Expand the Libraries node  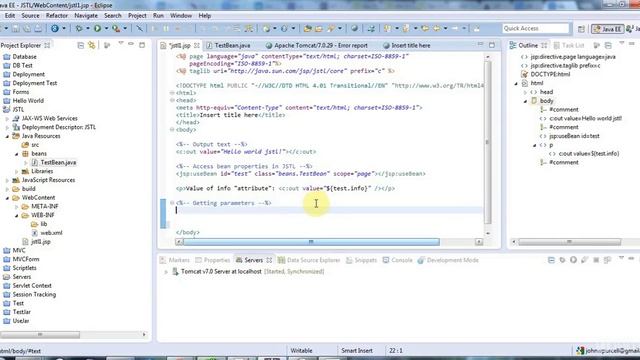point(17,171)
